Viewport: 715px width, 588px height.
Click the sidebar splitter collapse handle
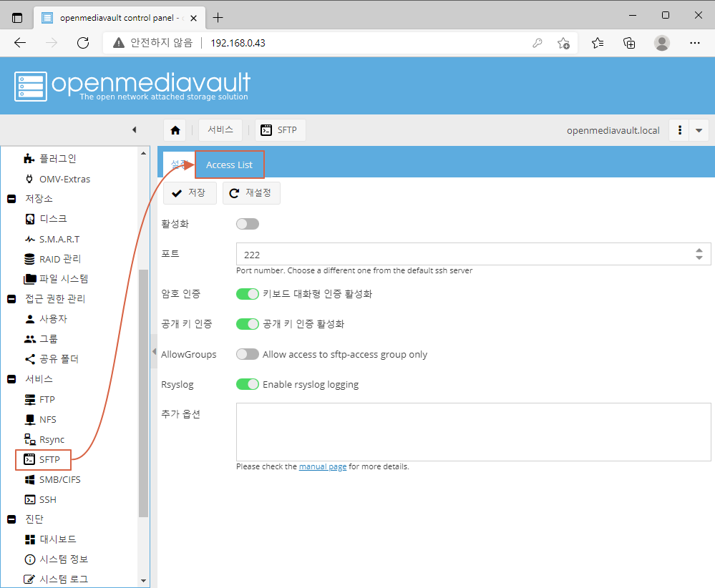(154, 351)
